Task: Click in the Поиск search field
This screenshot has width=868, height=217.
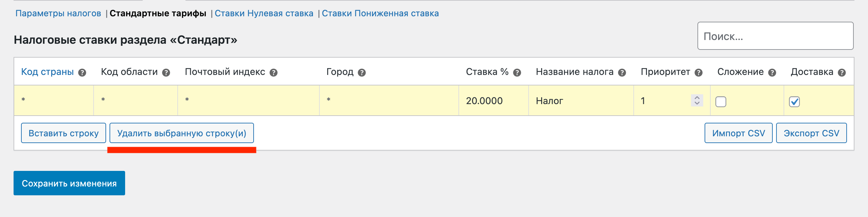Action: [x=775, y=36]
